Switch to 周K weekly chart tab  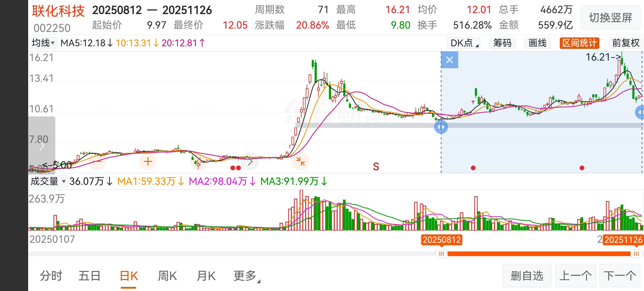pos(167,276)
